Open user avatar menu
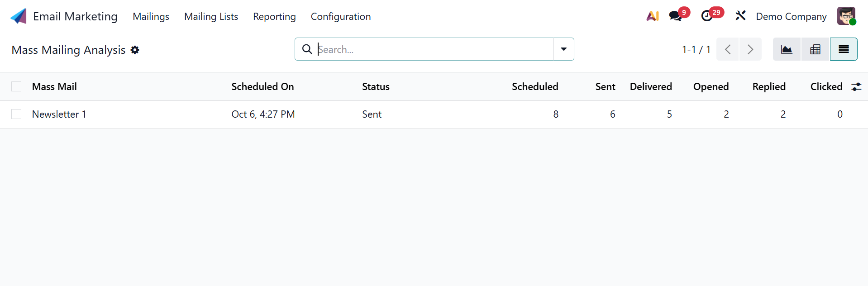The height and width of the screenshot is (286, 868). click(x=846, y=16)
